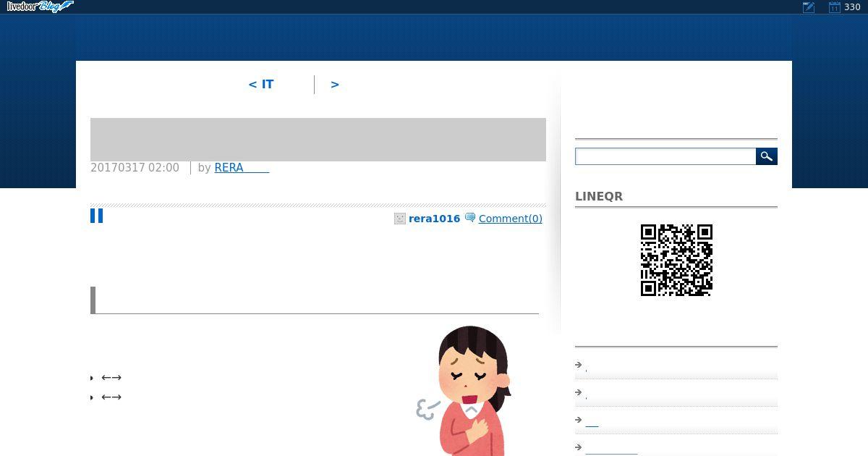Viewport: 868px width, 456px height.
Task: Open author link RERA
Action: pyautogui.click(x=242, y=168)
